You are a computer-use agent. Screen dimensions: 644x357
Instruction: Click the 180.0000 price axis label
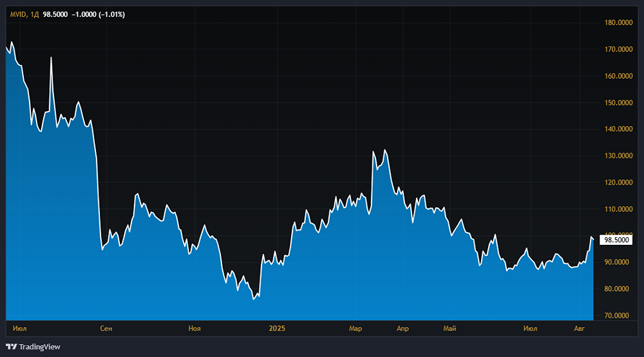[618, 23]
